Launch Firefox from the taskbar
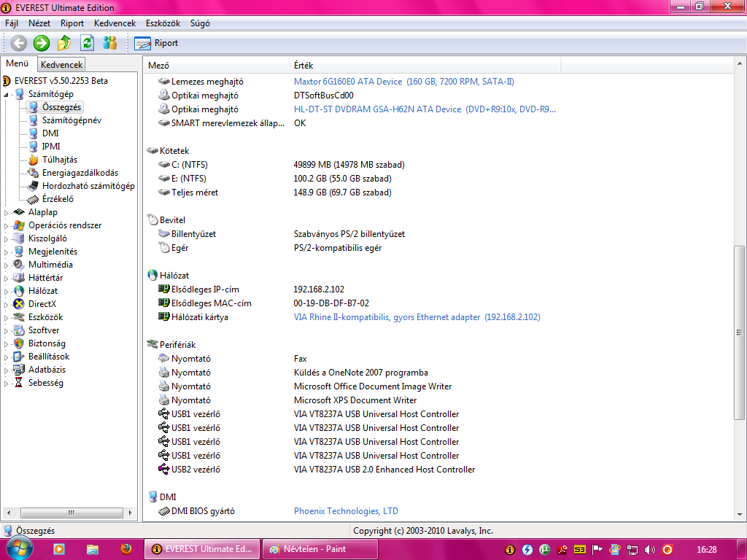 pyautogui.click(x=126, y=549)
